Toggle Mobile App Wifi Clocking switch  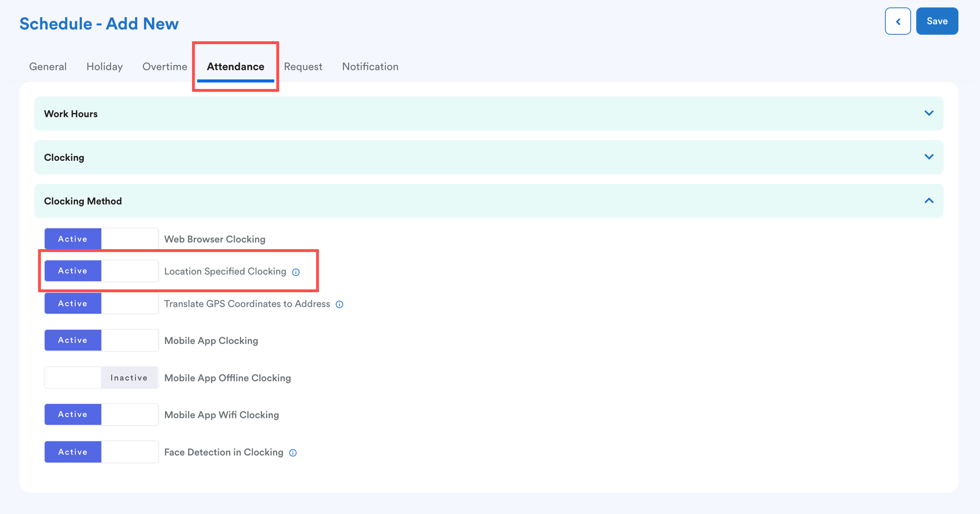pyautogui.click(x=101, y=414)
